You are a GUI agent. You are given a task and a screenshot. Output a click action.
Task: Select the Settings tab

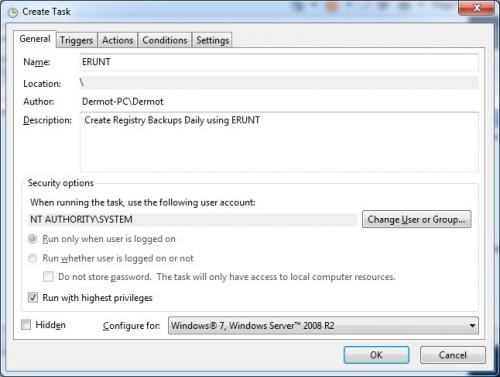tap(212, 40)
